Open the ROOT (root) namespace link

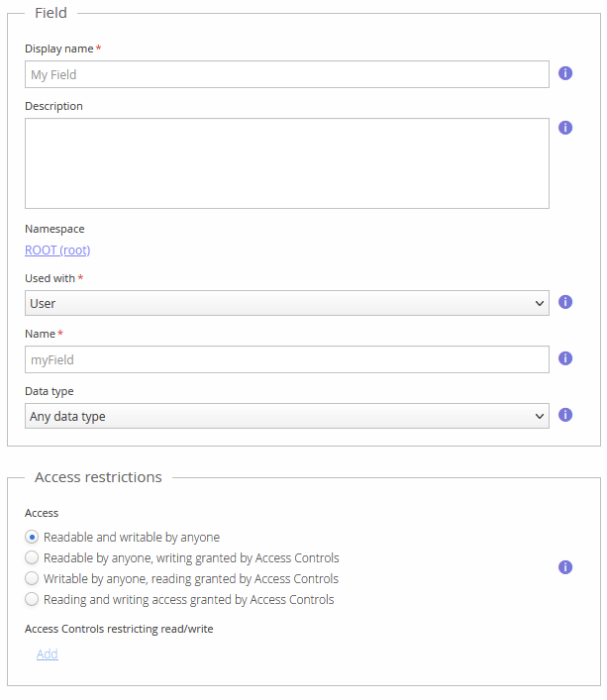pyautogui.click(x=57, y=250)
